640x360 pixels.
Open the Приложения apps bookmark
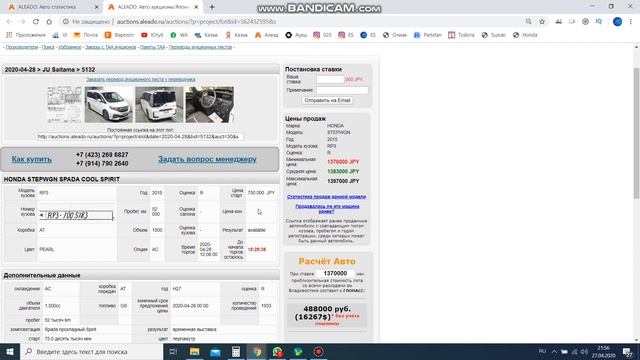[26, 35]
